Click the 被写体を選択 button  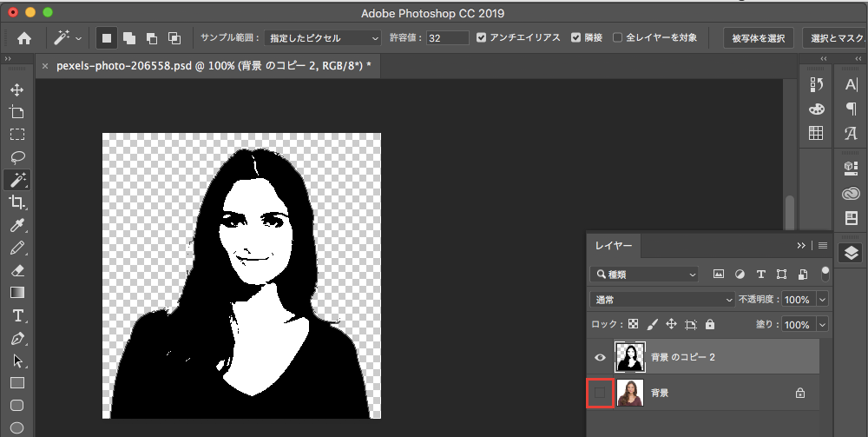tap(758, 38)
